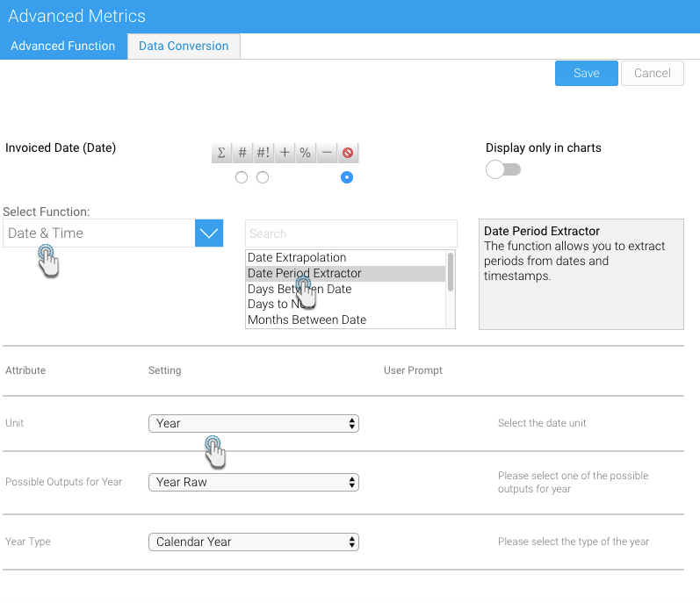Click the function Search input field

point(350,233)
